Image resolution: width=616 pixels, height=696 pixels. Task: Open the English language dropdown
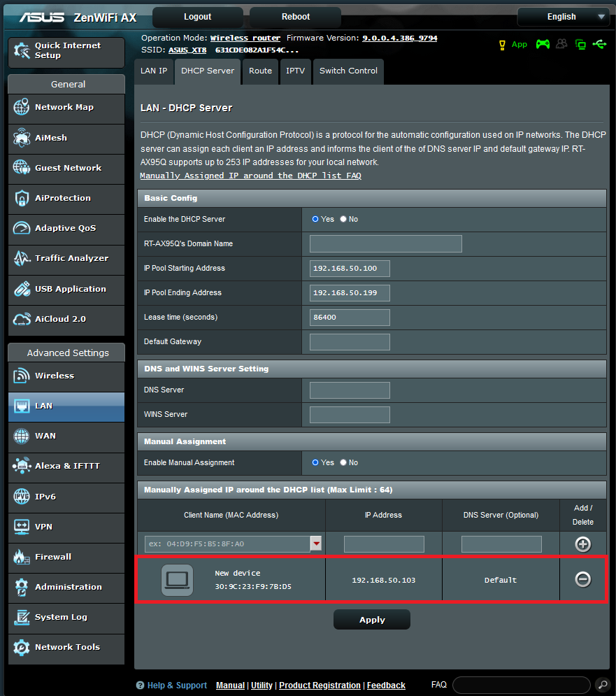(x=563, y=17)
